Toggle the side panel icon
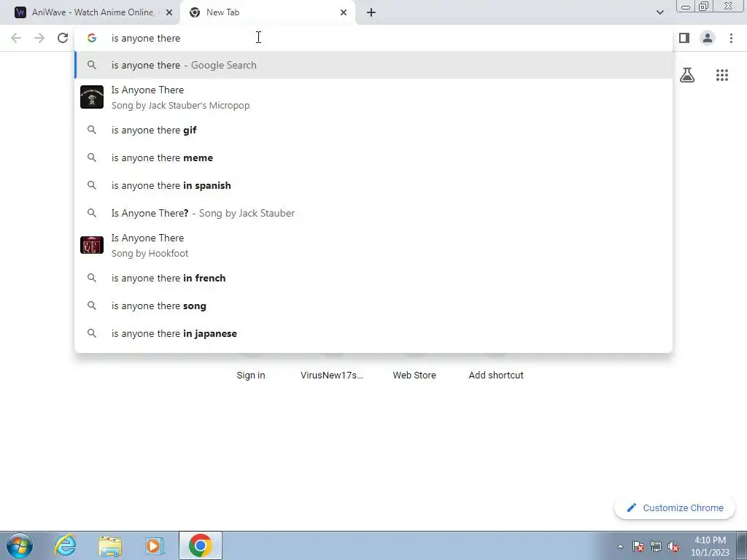Screen dimensions: 747x560 684,38
